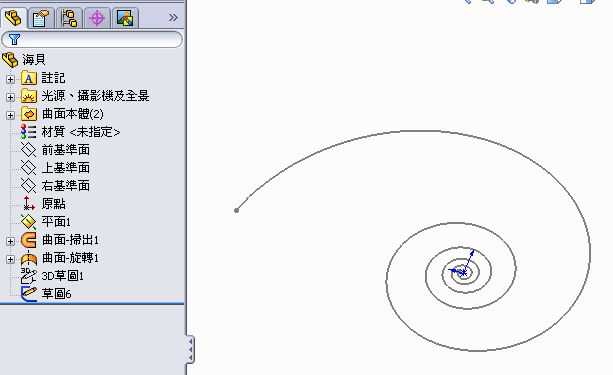Open the DimXpertManager tab
Viewport: 613px width, 375px height.
pos(97,18)
